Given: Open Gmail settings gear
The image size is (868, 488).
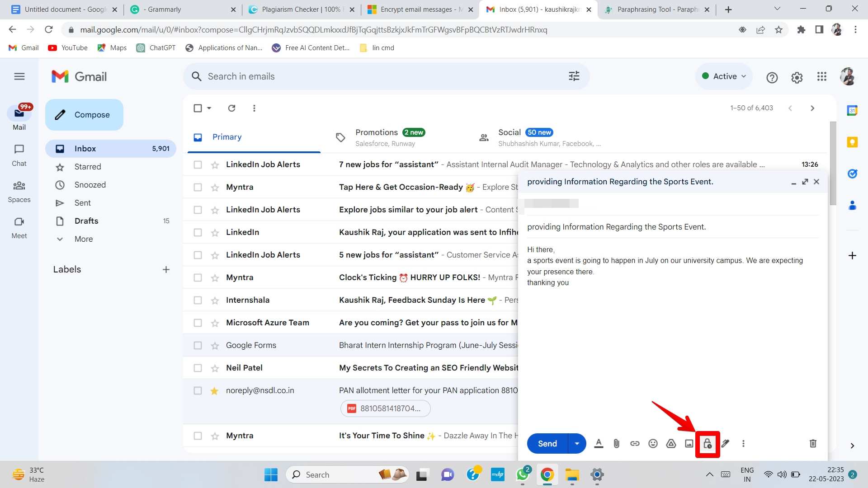Looking at the screenshot, I should click(797, 77).
